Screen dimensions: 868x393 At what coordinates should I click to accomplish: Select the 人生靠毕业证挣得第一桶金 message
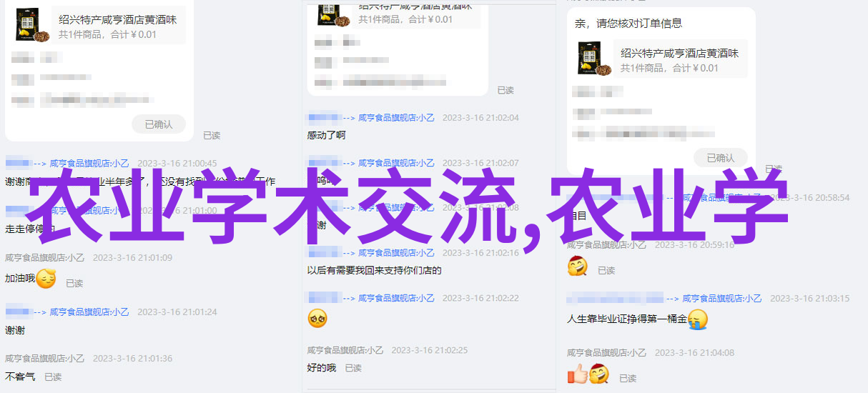(x=627, y=319)
